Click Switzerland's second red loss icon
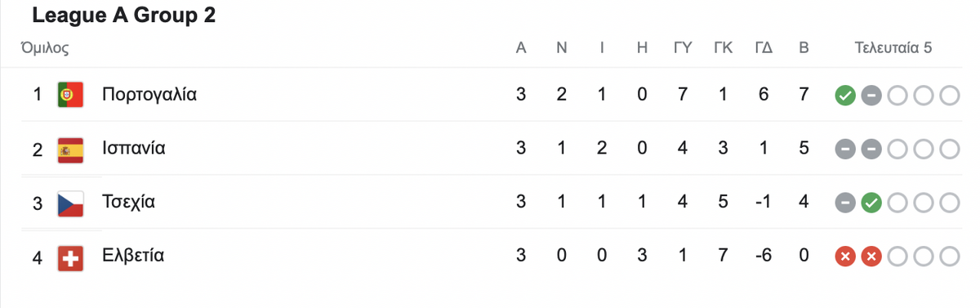Image resolution: width=980 pixels, height=308 pixels. tap(871, 257)
